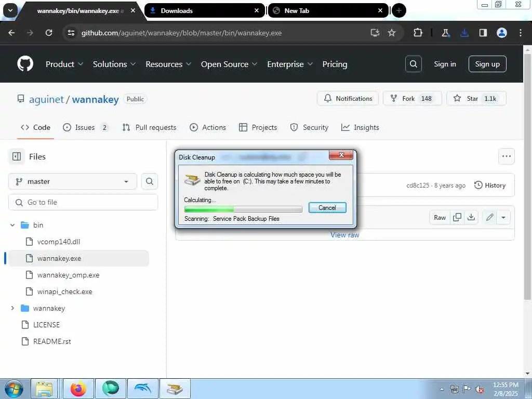Screen dimensions: 532x399
Task: Open the Actions repository tab
Action: [208, 127]
